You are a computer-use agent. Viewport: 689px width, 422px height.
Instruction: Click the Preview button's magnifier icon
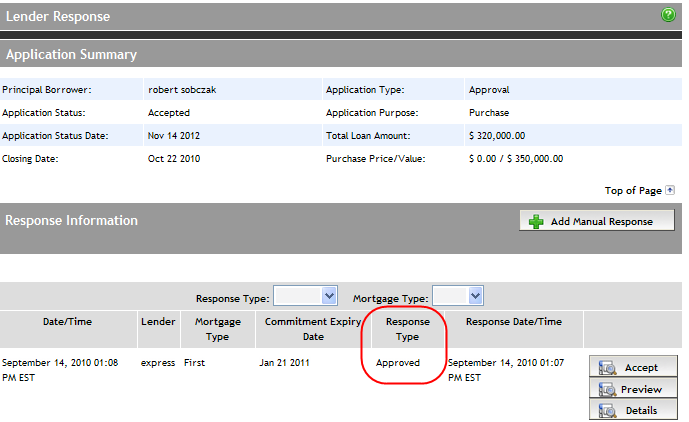point(607,389)
